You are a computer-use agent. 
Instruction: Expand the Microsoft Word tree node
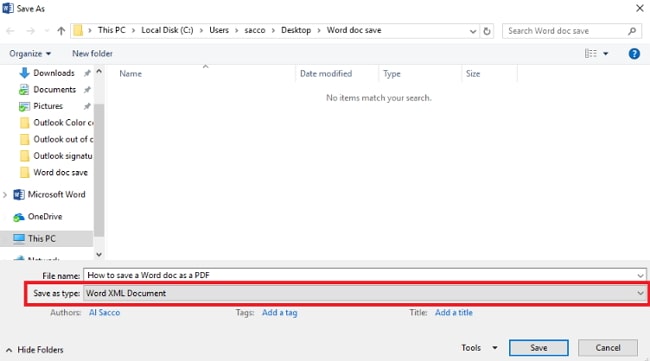point(5,195)
